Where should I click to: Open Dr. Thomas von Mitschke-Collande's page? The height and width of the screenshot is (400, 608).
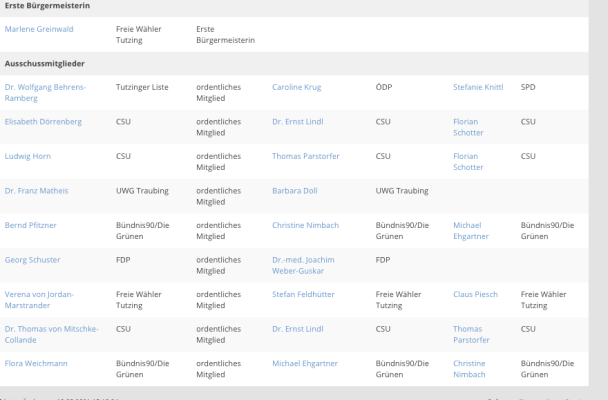pos(52,334)
